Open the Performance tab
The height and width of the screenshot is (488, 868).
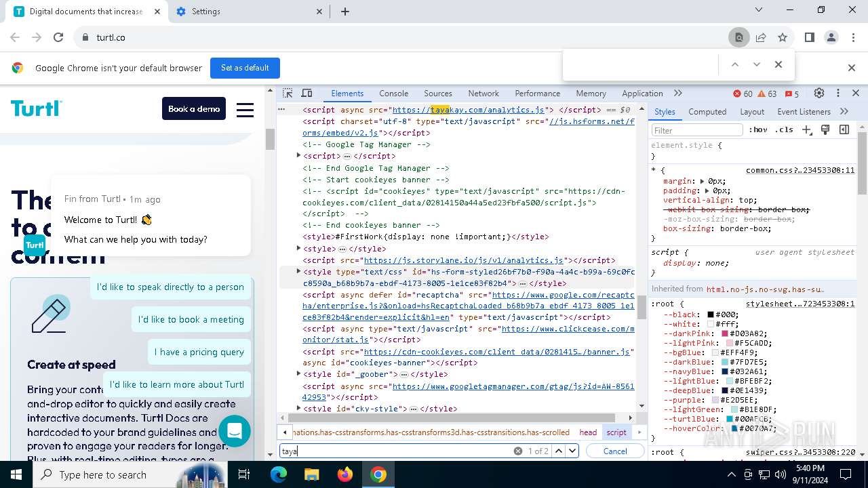click(537, 94)
